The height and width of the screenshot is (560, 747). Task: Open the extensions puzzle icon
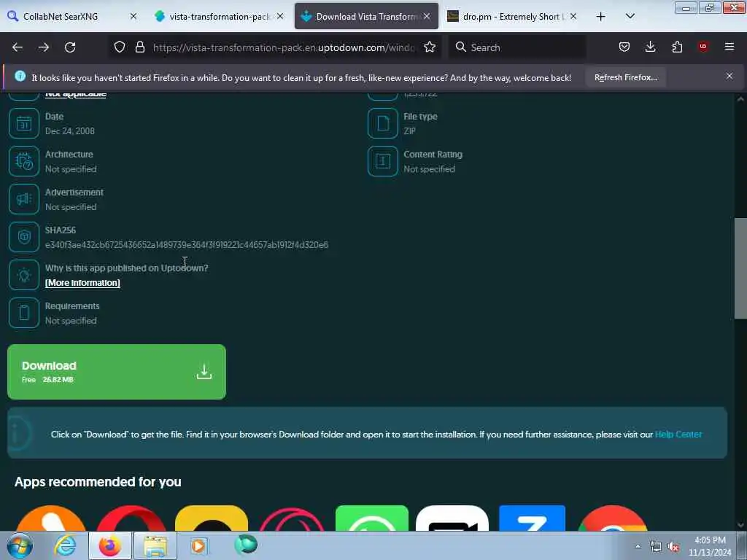click(677, 47)
